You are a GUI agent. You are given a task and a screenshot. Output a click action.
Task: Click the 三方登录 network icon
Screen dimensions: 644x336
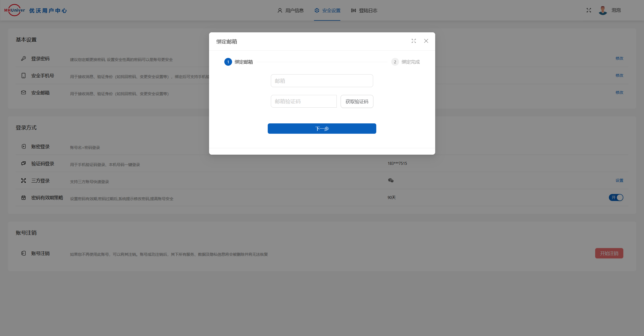tap(24, 181)
